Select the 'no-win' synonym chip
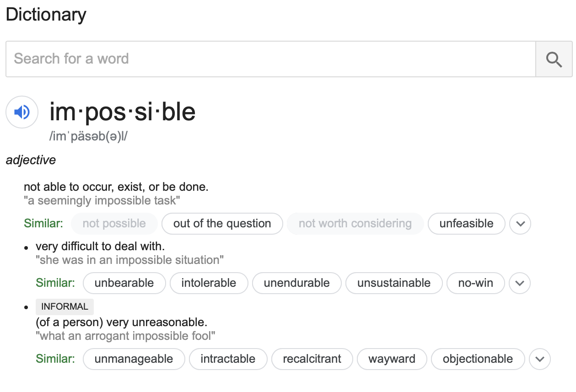Viewport: 576px width, 392px height. 475,283
